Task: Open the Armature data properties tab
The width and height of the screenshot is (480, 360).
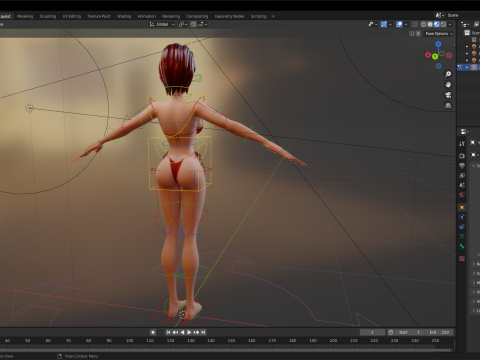Action: [462, 236]
